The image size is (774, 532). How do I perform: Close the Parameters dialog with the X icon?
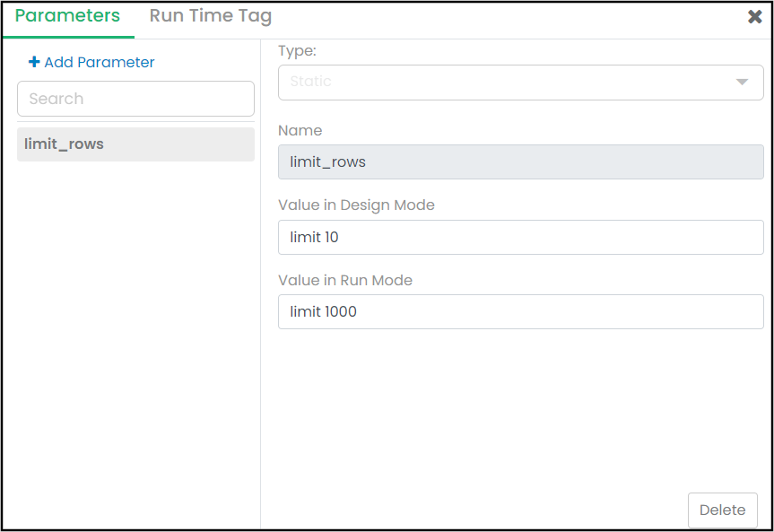tap(755, 17)
